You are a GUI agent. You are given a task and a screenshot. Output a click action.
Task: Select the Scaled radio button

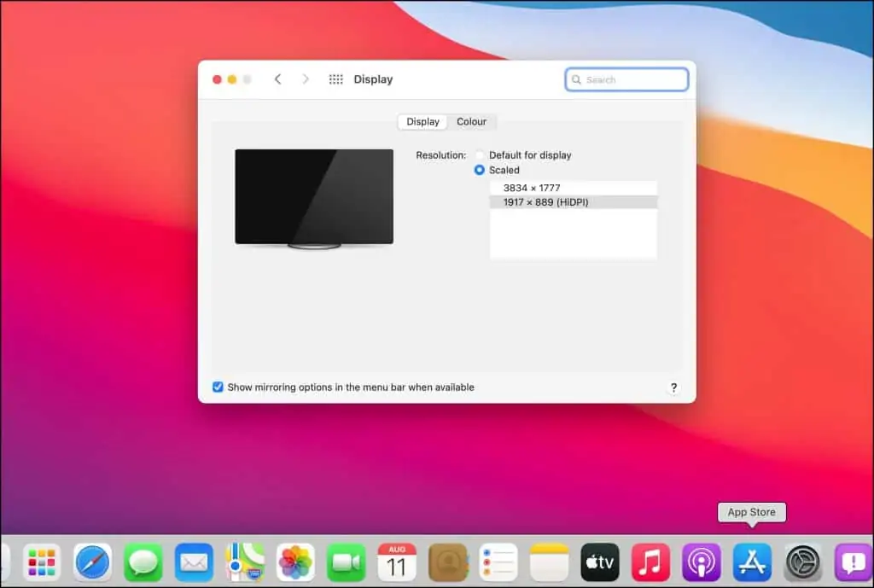point(480,170)
